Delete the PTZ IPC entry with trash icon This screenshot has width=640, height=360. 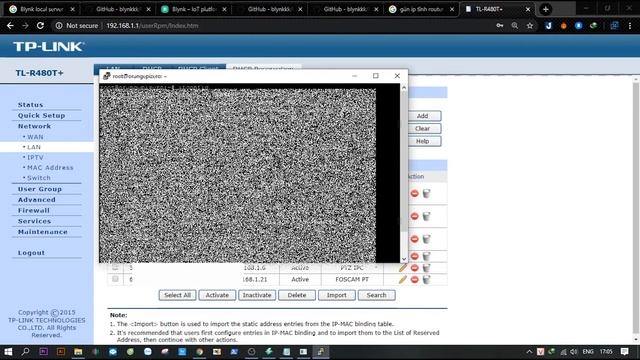(427, 268)
